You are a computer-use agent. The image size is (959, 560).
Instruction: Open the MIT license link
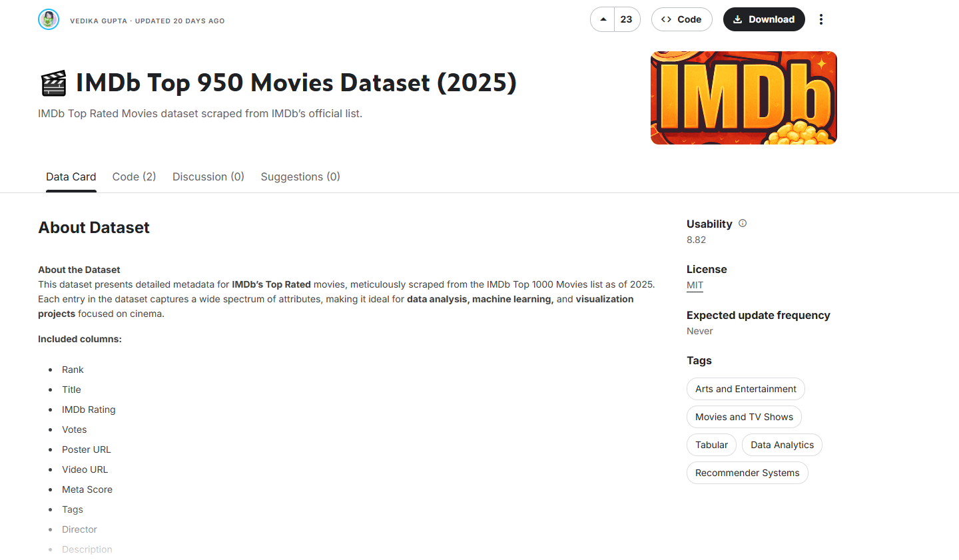(695, 285)
